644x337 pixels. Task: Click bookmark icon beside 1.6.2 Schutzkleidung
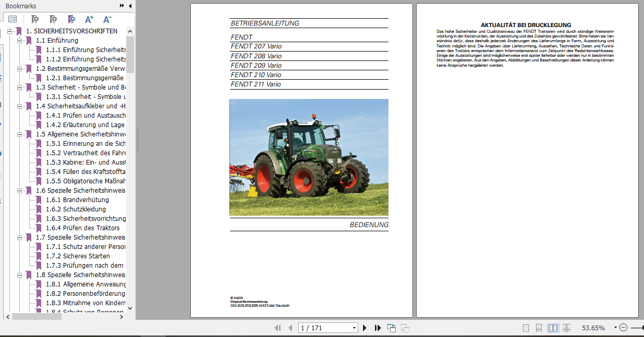click(39, 209)
